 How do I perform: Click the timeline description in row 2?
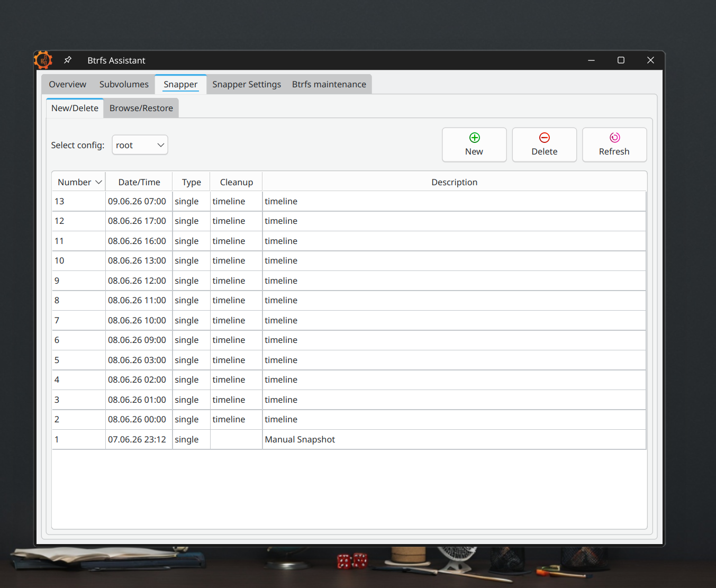click(455, 419)
